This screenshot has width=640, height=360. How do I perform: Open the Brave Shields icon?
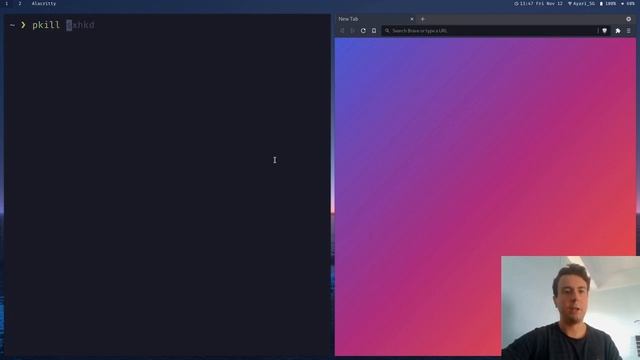click(604, 31)
